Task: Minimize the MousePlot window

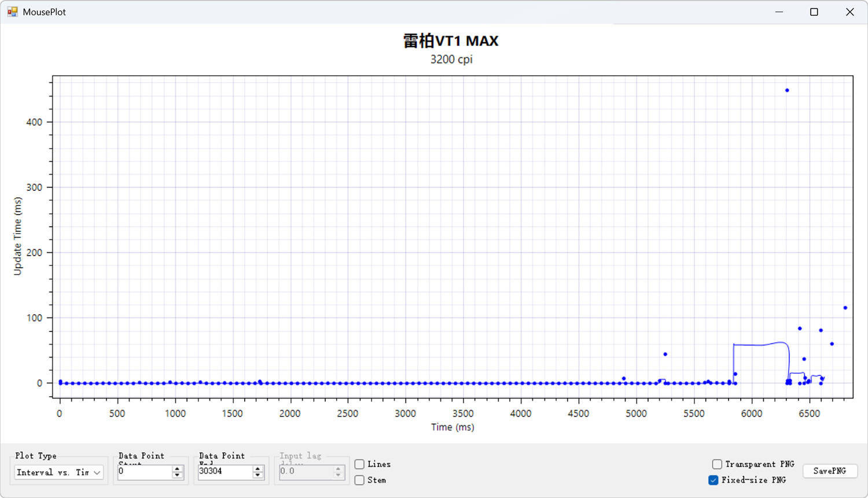Action: point(779,12)
